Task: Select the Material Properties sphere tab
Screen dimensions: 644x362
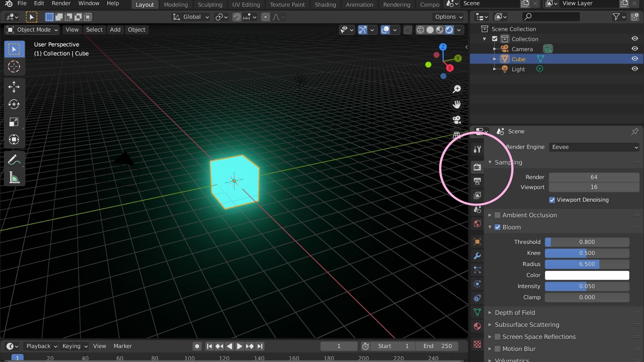Action: coord(477,326)
